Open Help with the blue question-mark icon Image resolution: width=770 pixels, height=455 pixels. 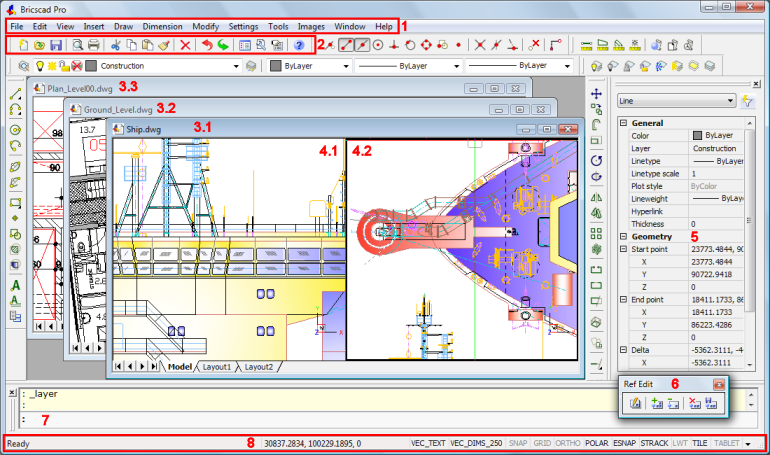pos(299,45)
